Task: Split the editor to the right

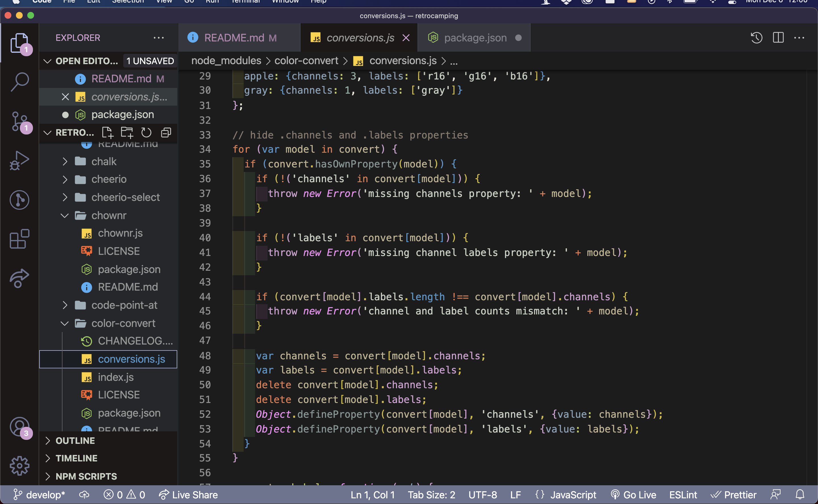Action: (778, 38)
